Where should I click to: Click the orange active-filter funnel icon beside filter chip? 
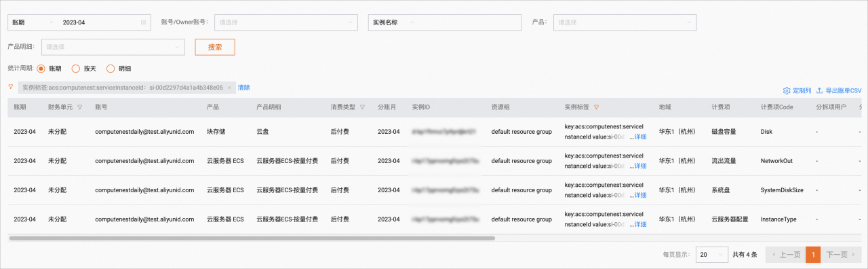click(11, 87)
